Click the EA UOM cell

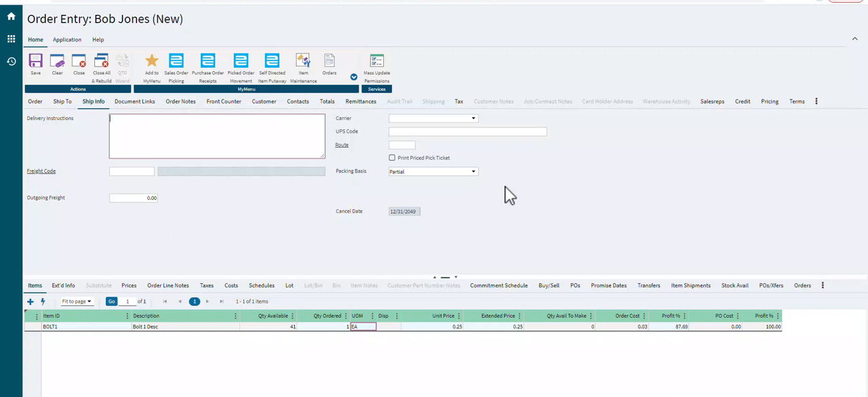click(363, 327)
